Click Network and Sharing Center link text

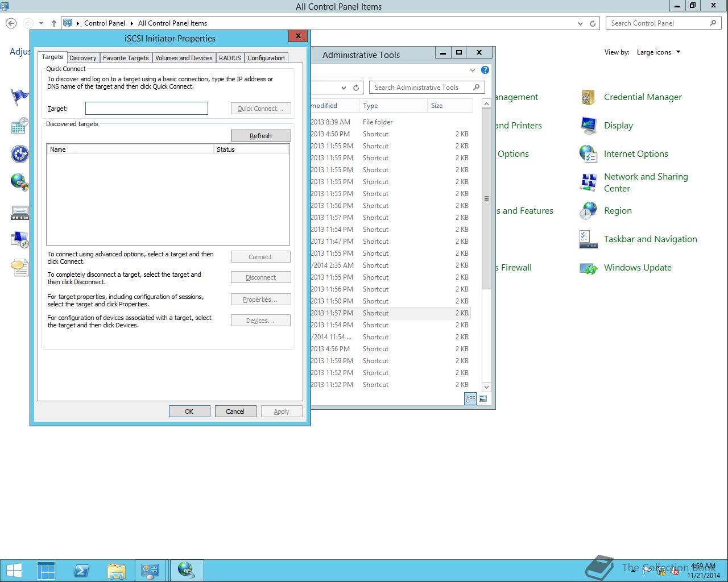[x=646, y=182]
